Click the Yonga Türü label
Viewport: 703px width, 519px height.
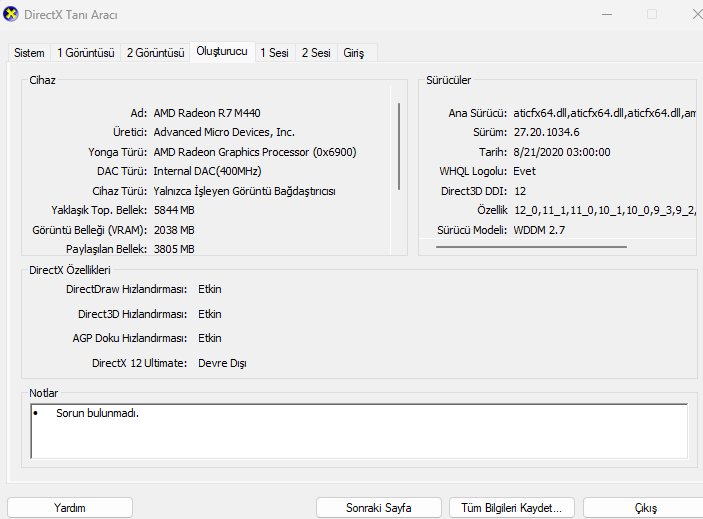point(117,152)
